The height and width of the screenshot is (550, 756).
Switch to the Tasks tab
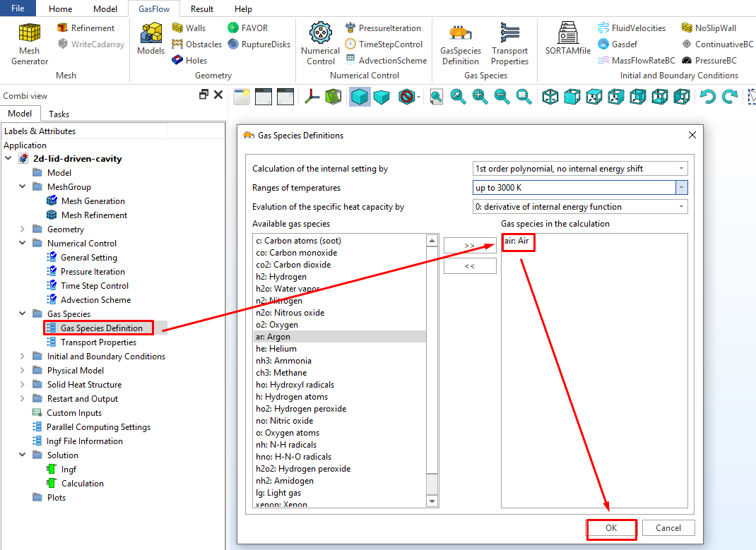59,114
